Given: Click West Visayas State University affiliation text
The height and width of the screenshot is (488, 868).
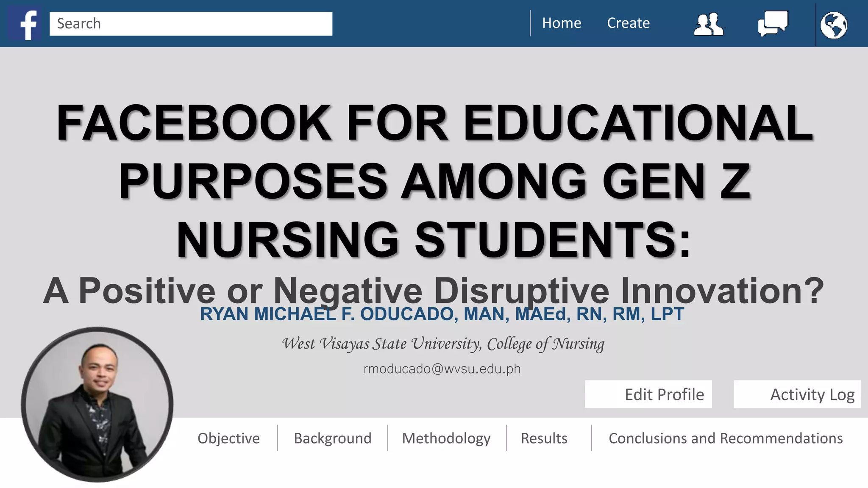Looking at the screenshot, I should coord(443,344).
